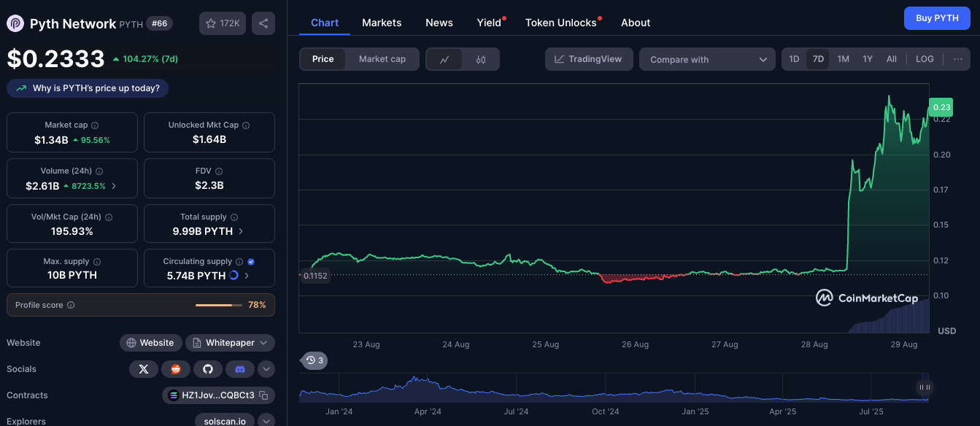Select the line chart view icon
Screen dimensions: 980x426
point(445,59)
